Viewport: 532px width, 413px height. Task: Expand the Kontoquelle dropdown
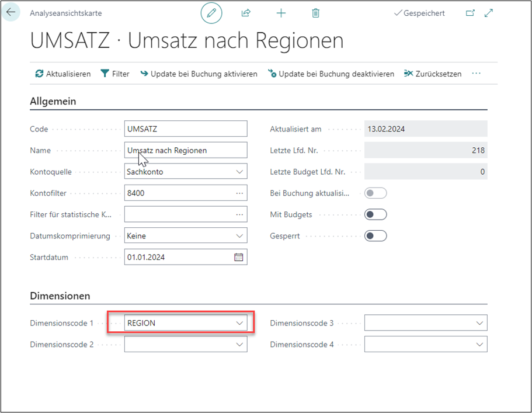239,172
